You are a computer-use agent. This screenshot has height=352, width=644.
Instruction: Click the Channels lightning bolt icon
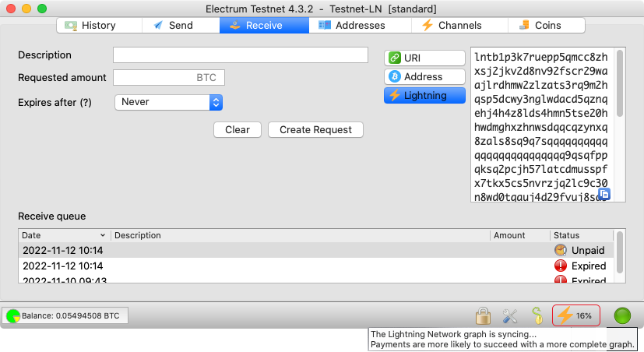428,25
